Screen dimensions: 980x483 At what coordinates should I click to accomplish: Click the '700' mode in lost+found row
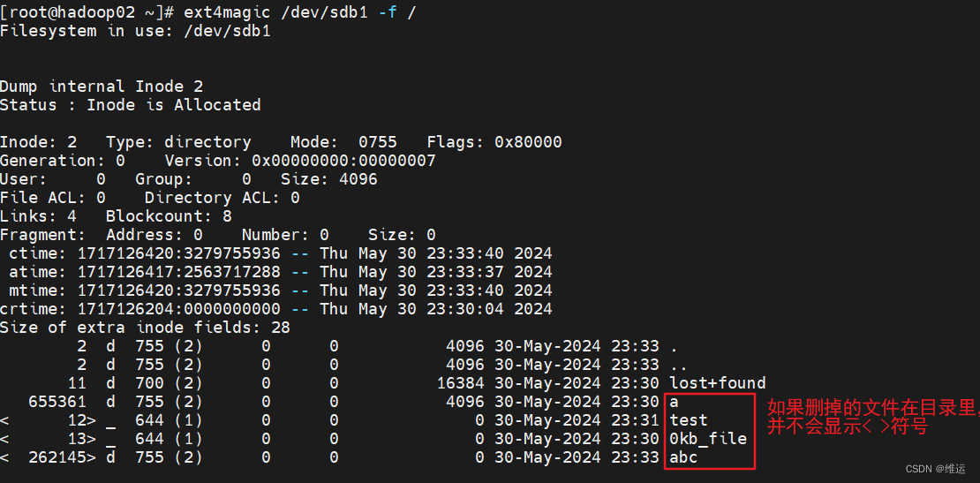[x=148, y=382]
